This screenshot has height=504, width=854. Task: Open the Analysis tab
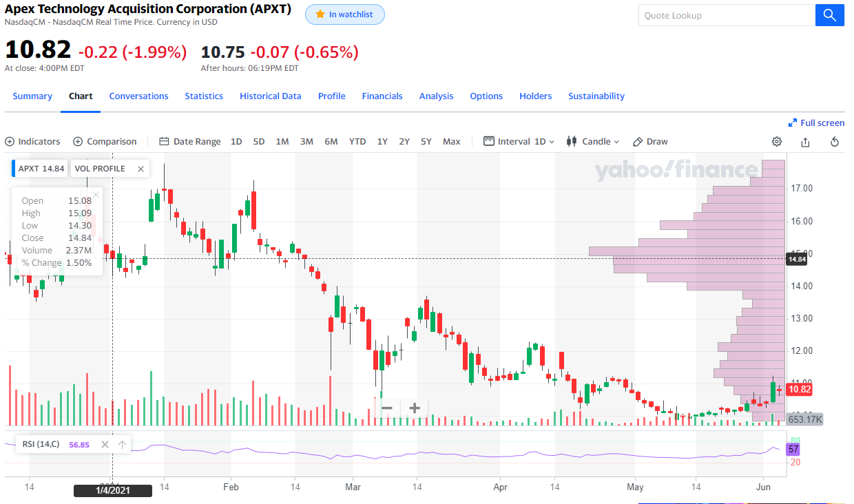click(437, 96)
